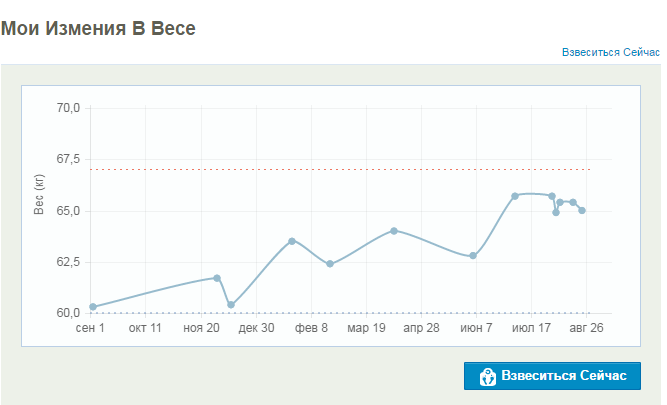
Task: Select the first data point at сен 1
Action: coord(93,307)
